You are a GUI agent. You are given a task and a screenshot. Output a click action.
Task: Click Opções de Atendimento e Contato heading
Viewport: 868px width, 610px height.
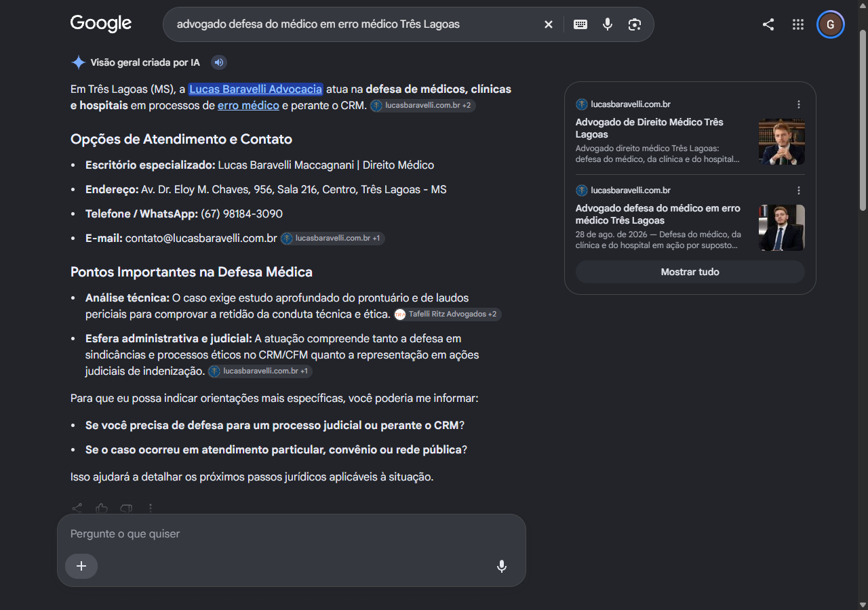(x=181, y=140)
